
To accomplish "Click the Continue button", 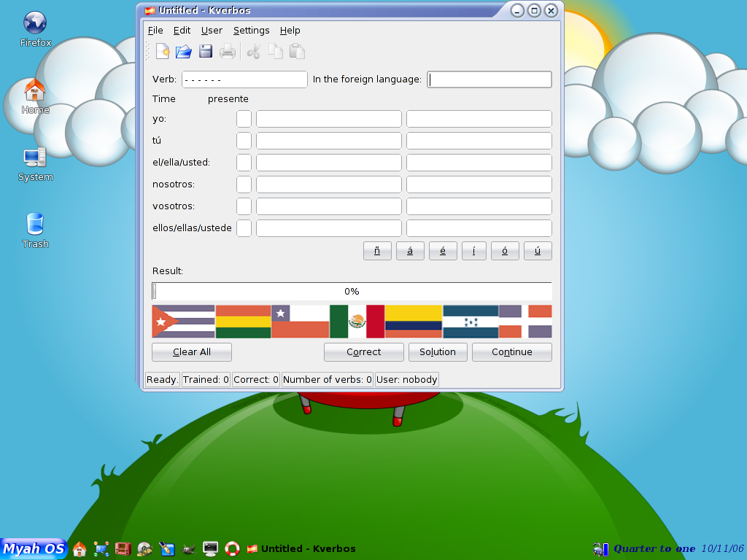I will point(512,352).
